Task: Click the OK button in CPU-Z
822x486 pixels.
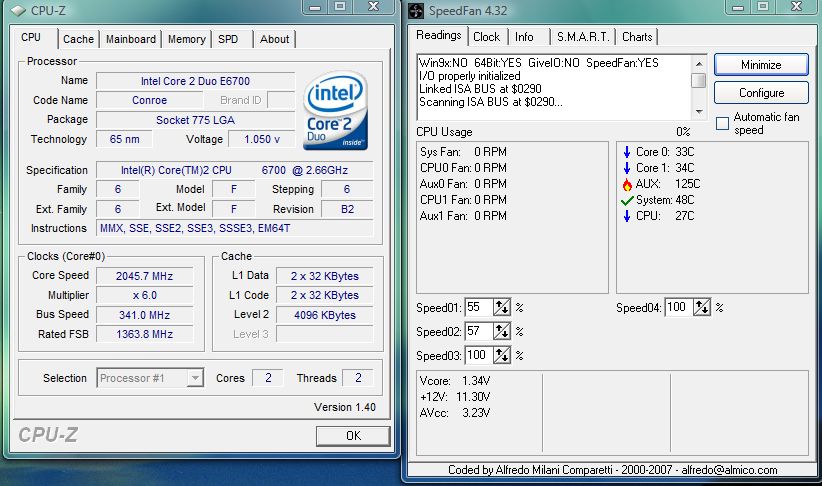Action: coord(353,436)
